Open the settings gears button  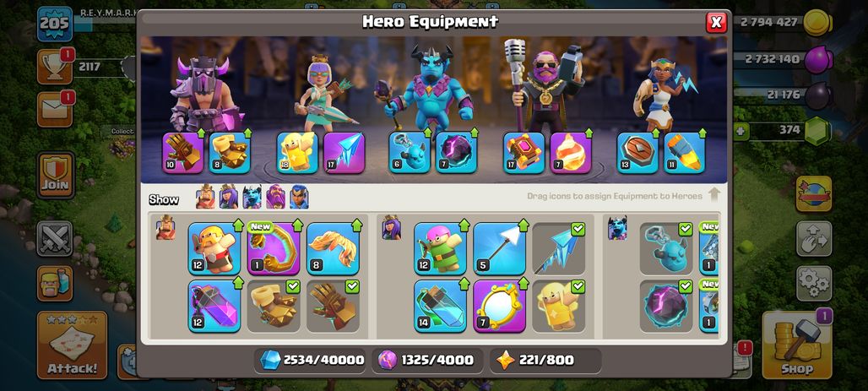[814, 283]
